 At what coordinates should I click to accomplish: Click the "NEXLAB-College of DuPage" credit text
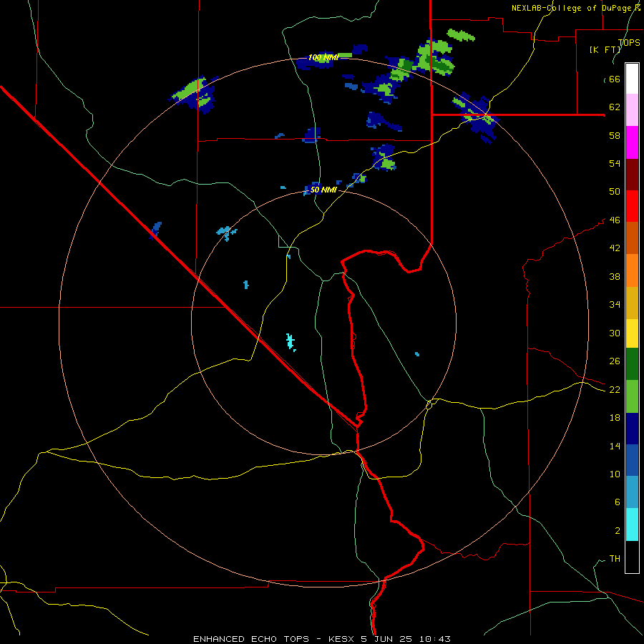click(x=571, y=8)
